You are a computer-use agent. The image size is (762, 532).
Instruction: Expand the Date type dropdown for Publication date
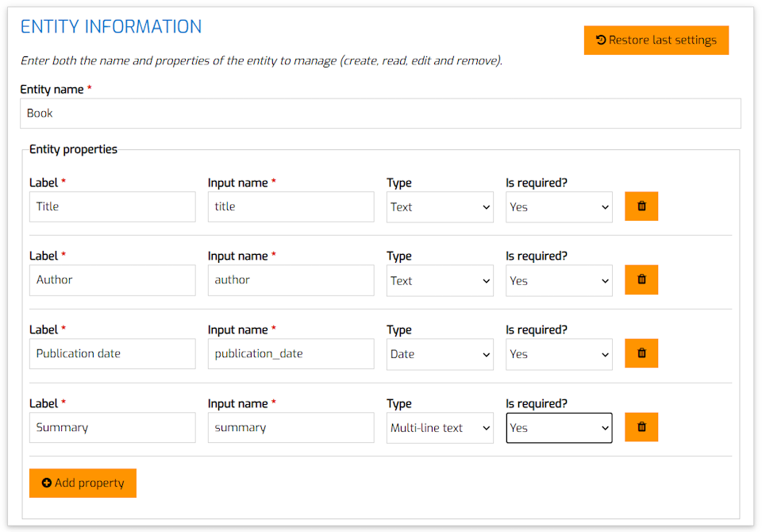440,353
